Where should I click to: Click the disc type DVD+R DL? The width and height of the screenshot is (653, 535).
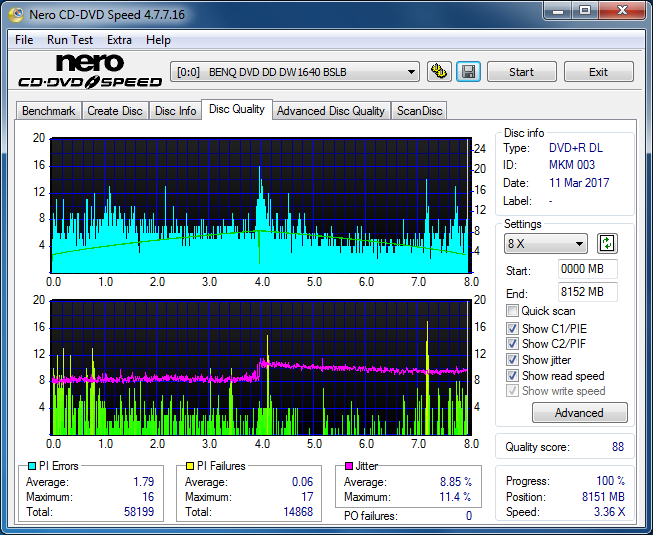pos(576,148)
